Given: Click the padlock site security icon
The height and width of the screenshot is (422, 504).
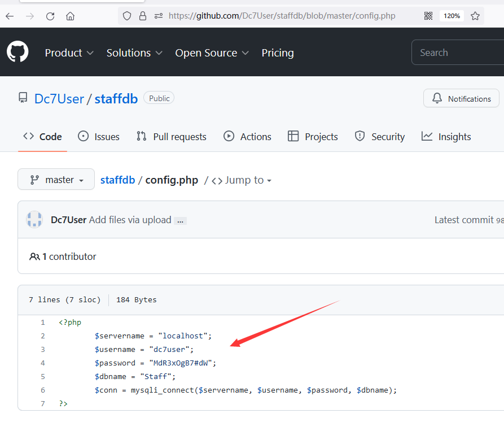Looking at the screenshot, I should (143, 16).
